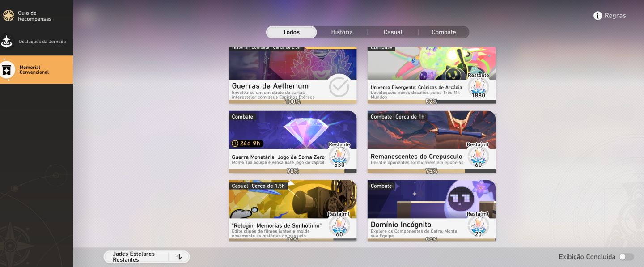This screenshot has width=644, height=267.
Task: Click the Guia de Recompensas star icon
Action: 8,16
